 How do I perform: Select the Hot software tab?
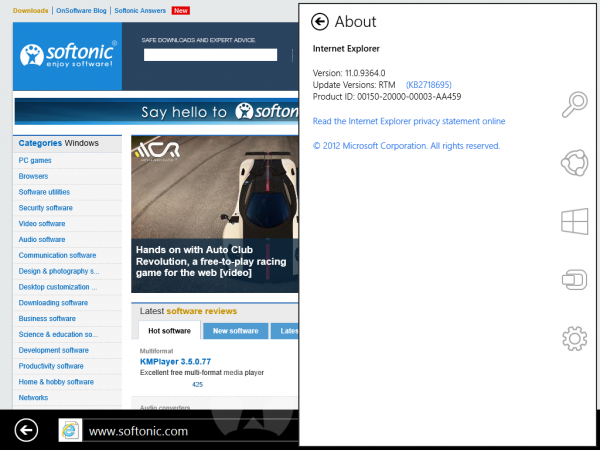(170, 331)
